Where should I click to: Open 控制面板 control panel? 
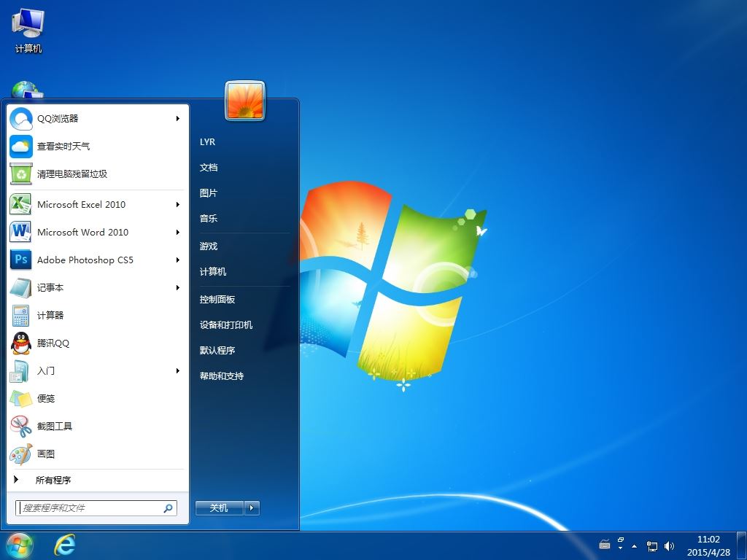click(x=217, y=300)
